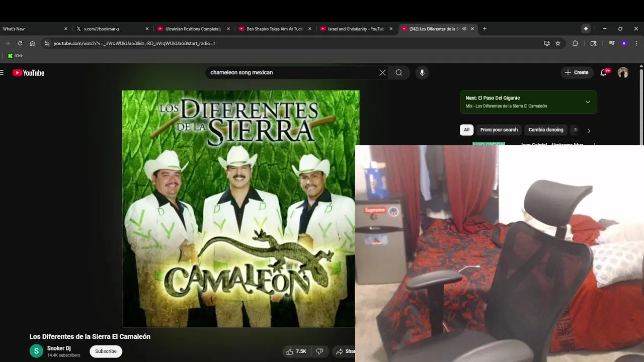Bookmark this page with the star
644x362 pixels.
coord(558,43)
